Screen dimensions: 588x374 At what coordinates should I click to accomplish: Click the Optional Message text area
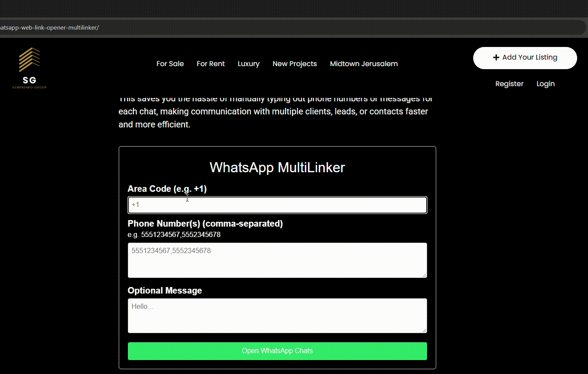pos(277,316)
